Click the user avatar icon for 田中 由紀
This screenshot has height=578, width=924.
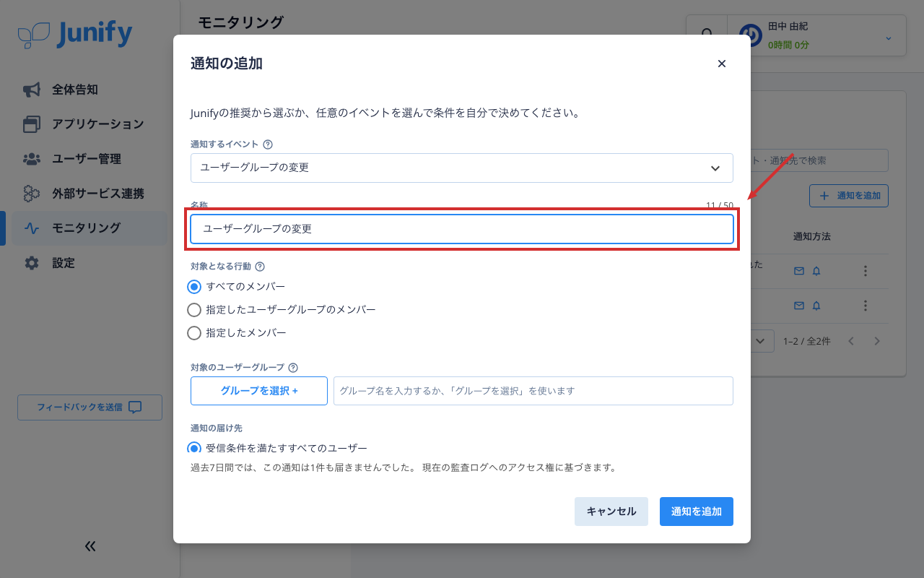751,35
